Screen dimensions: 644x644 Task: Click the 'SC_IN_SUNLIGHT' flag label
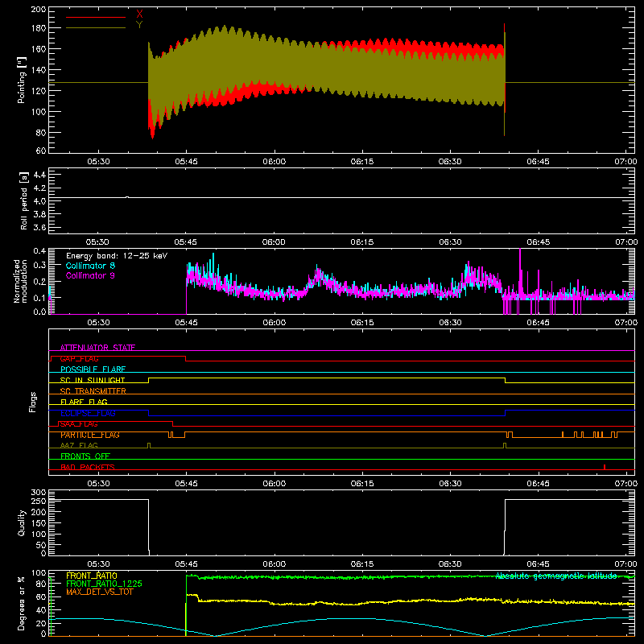93,380
